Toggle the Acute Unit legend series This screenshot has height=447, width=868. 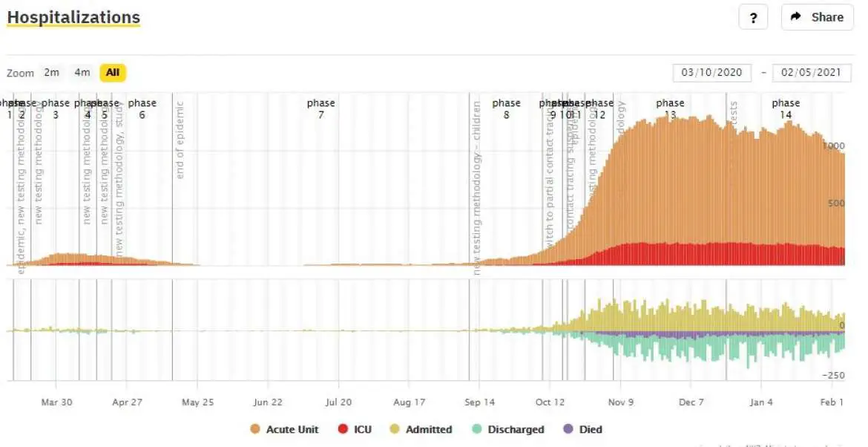284,429
